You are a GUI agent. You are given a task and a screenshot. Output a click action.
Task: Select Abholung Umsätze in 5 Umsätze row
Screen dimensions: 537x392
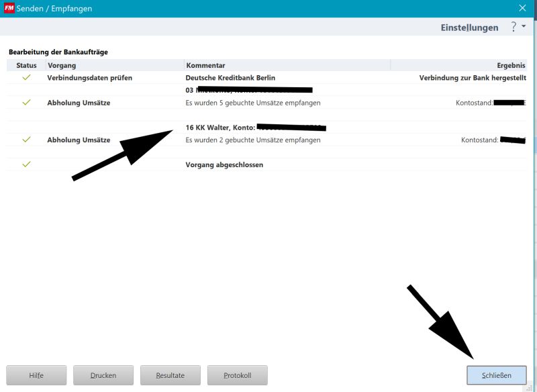[79, 103]
